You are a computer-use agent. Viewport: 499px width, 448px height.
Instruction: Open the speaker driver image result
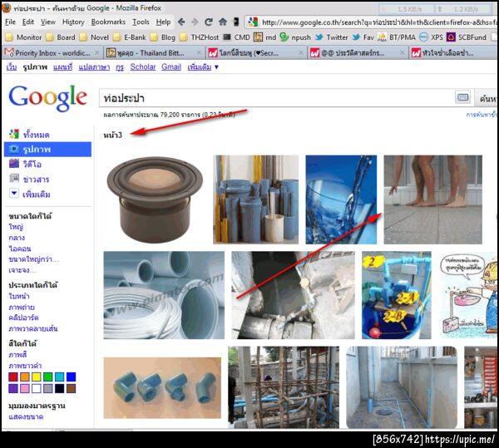coord(155,199)
